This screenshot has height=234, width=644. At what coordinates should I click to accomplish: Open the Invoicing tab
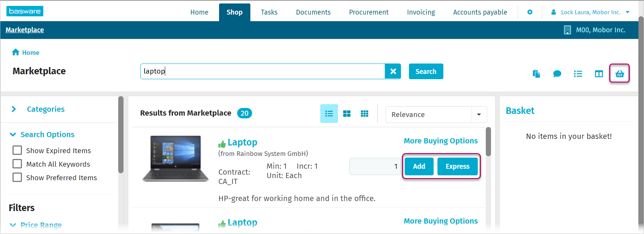tap(421, 12)
